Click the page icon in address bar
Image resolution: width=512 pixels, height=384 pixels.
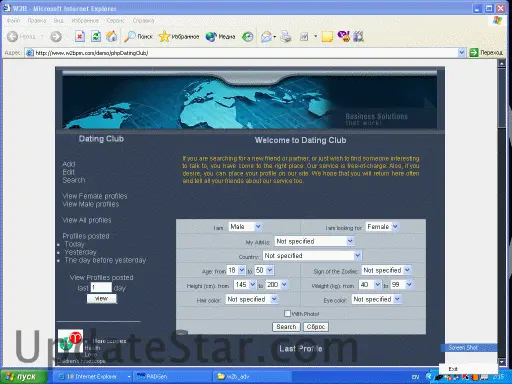pos(30,53)
